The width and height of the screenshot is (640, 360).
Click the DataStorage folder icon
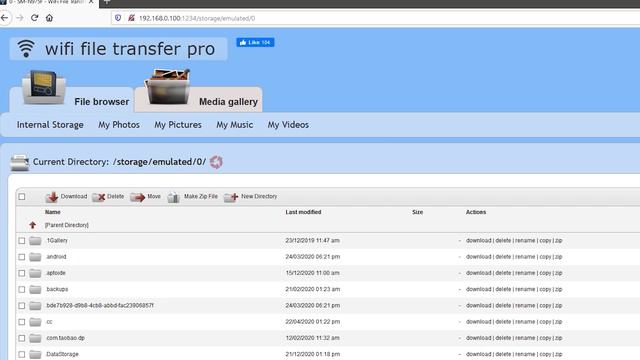(x=35, y=354)
